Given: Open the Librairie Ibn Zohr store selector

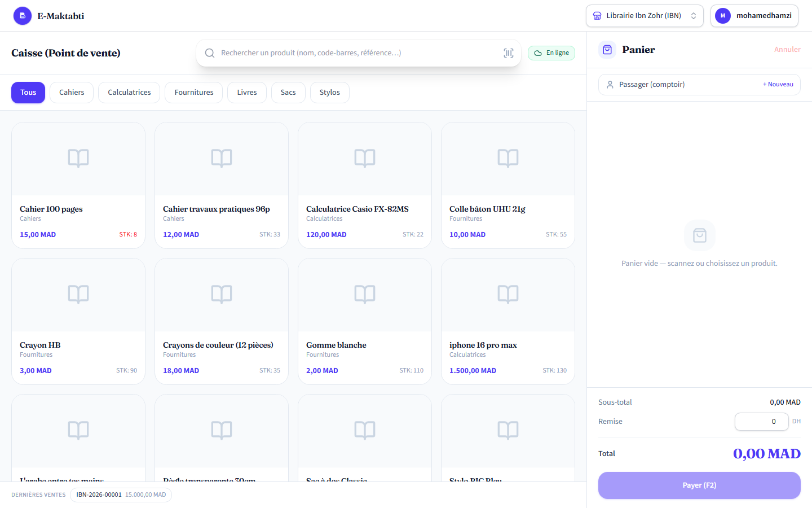Looking at the screenshot, I should (645, 16).
